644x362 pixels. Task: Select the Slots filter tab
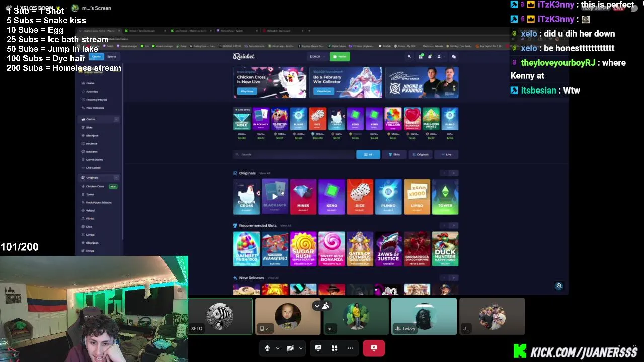pyautogui.click(x=394, y=154)
